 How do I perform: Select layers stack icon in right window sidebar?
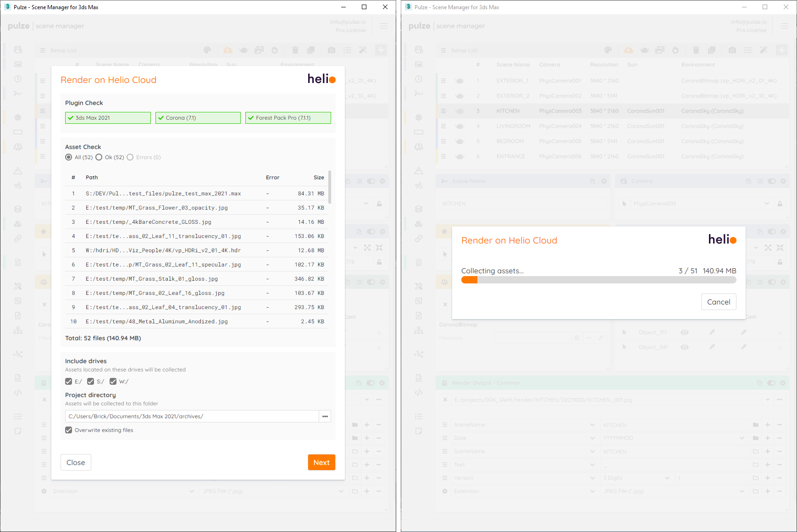[419, 209]
